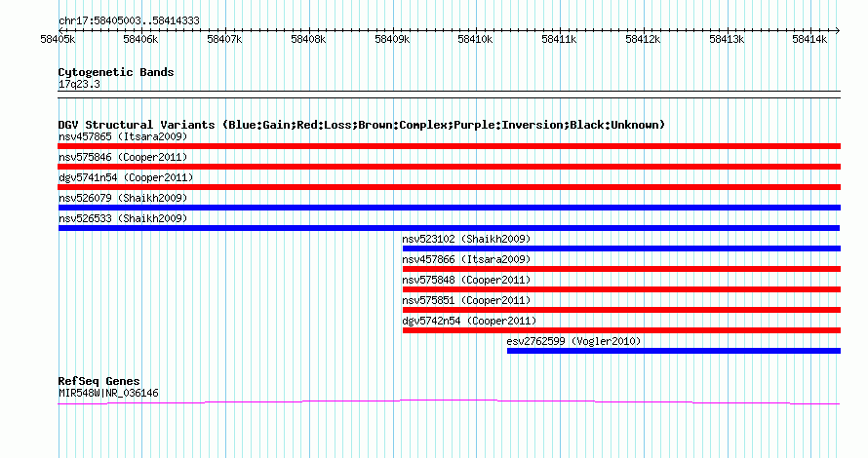Open esv2762599 (Vogler2010) variant label
868x458 pixels.
tap(573, 341)
